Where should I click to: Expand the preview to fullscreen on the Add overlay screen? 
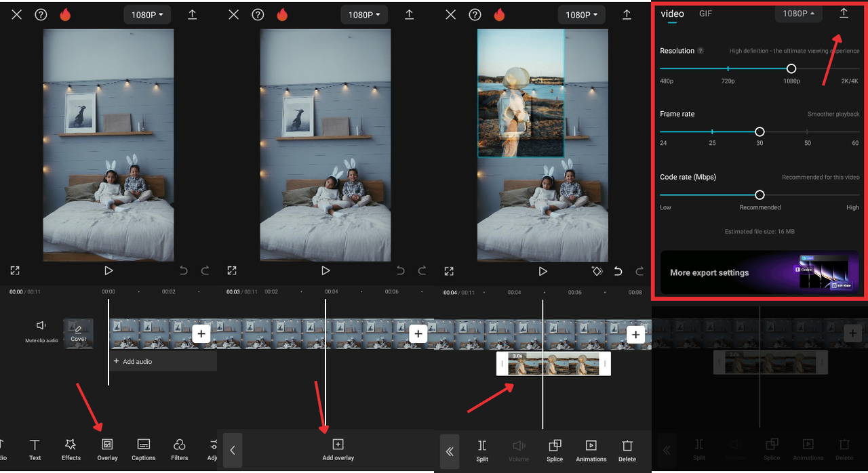[232, 270]
